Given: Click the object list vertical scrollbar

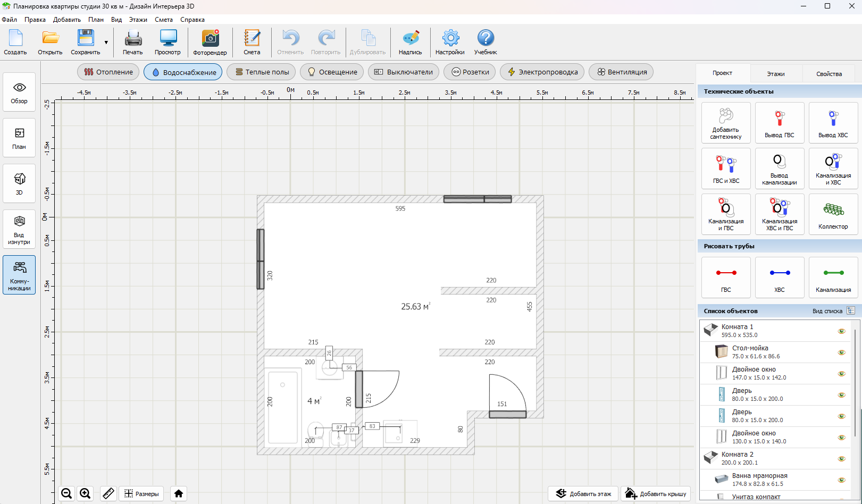Looking at the screenshot, I should pos(855,383).
